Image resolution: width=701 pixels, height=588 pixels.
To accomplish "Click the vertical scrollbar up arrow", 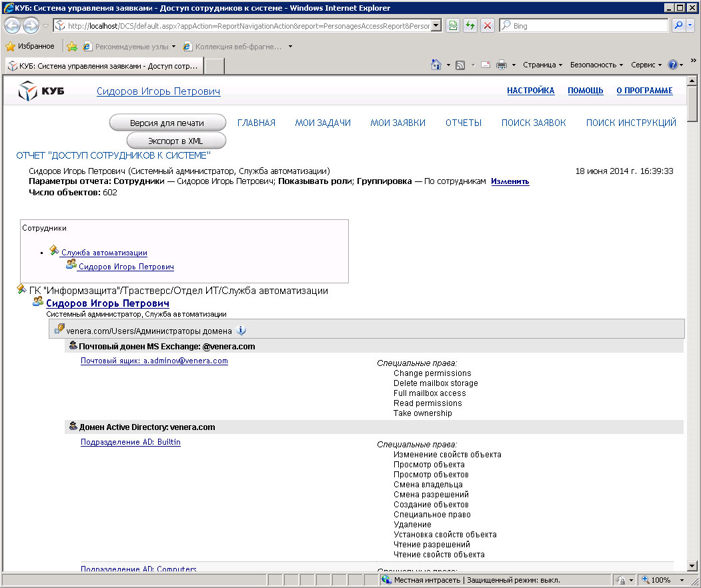I will (x=692, y=81).
